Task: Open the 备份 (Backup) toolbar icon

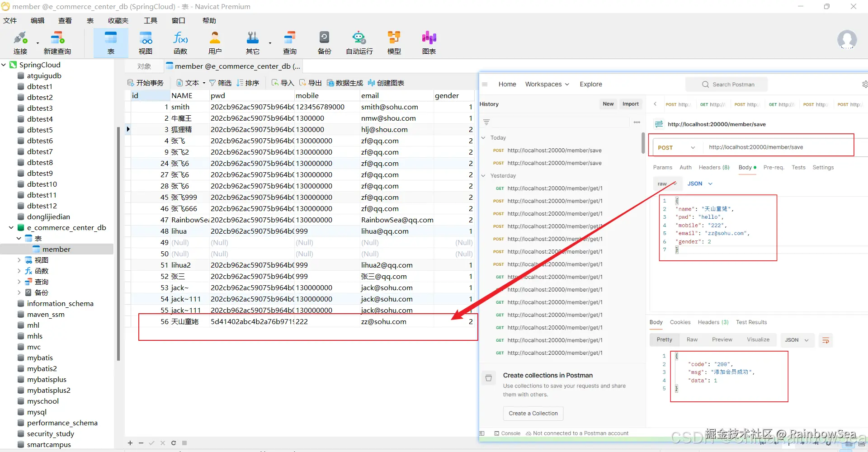Action: (325, 42)
